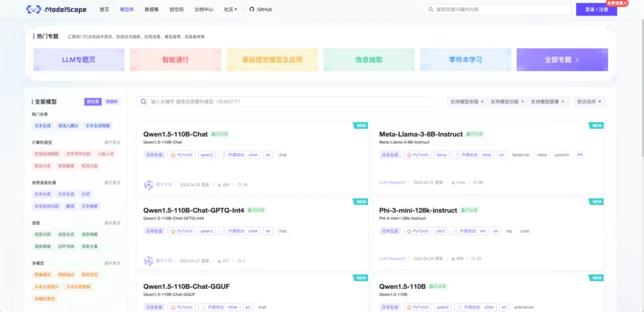Screen dimensions: 644x312
Task: Open 模型库 in the top navigation
Action: (x=127, y=9)
